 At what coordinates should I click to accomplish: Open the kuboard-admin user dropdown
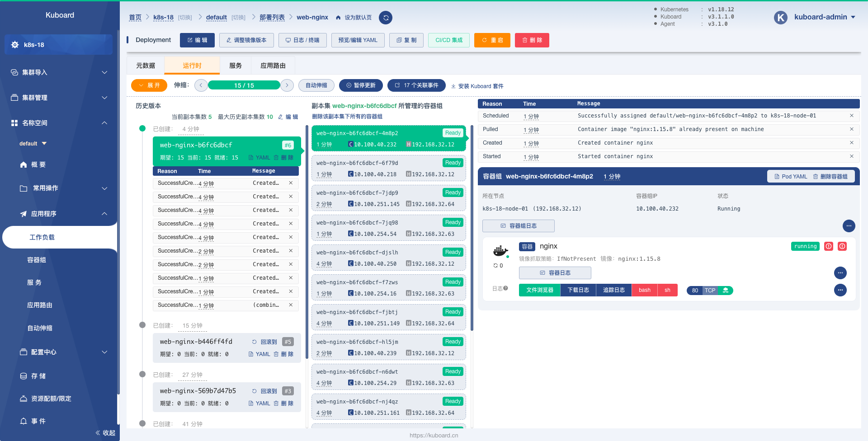coord(825,17)
